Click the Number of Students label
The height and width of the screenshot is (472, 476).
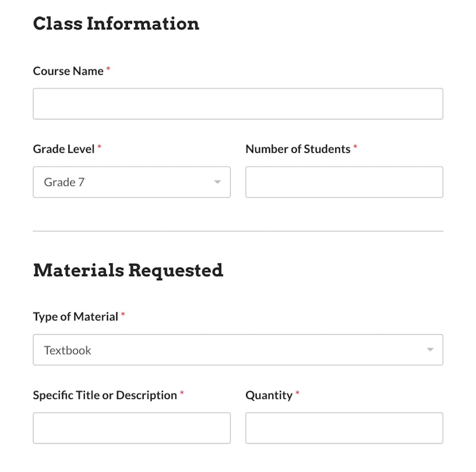click(298, 149)
